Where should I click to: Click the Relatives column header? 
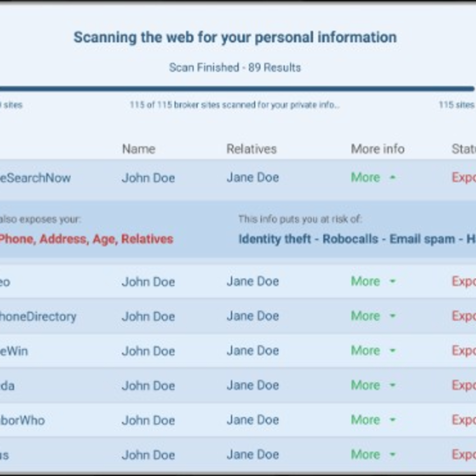251,149
